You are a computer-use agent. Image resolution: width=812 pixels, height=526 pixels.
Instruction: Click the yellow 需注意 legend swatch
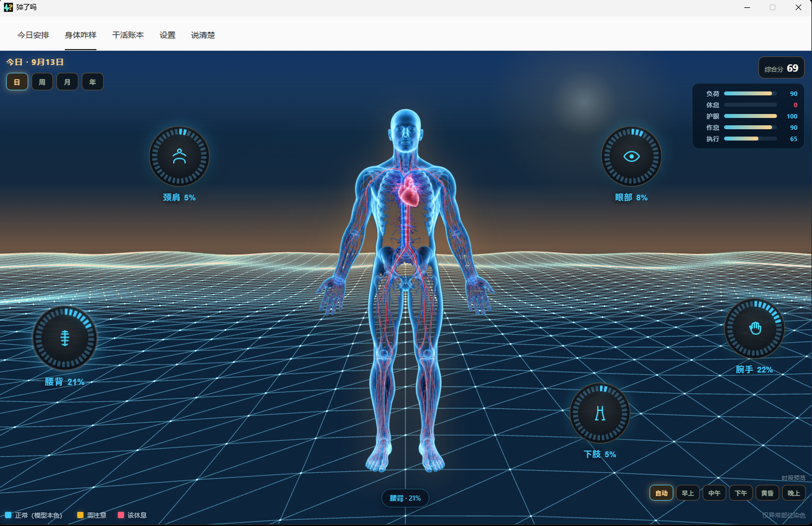[x=80, y=515]
